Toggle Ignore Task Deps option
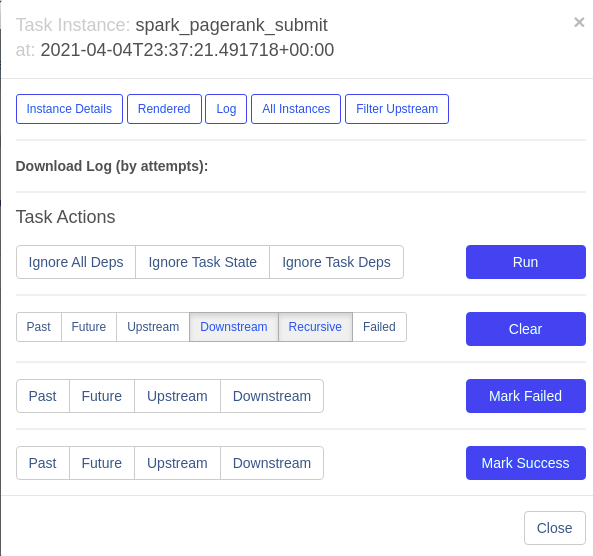This screenshot has height=556, width=593. pyautogui.click(x=336, y=262)
